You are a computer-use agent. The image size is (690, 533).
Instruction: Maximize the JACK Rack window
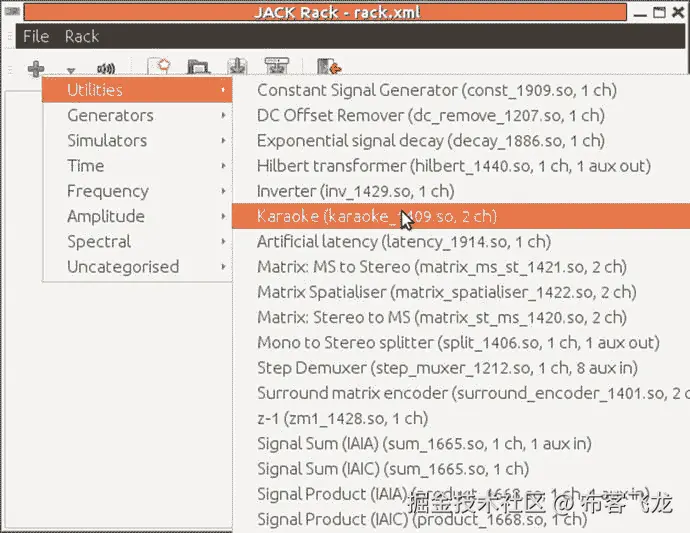659,12
